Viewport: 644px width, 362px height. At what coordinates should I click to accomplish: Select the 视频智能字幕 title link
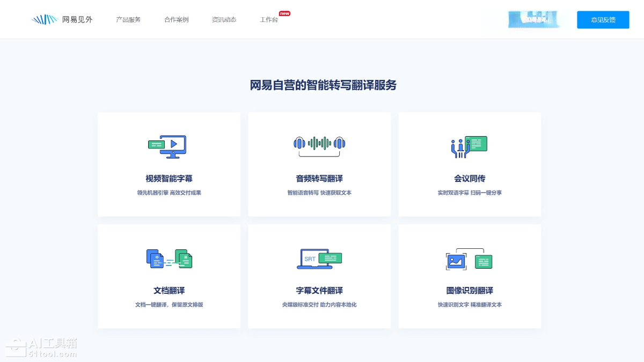coord(169,179)
